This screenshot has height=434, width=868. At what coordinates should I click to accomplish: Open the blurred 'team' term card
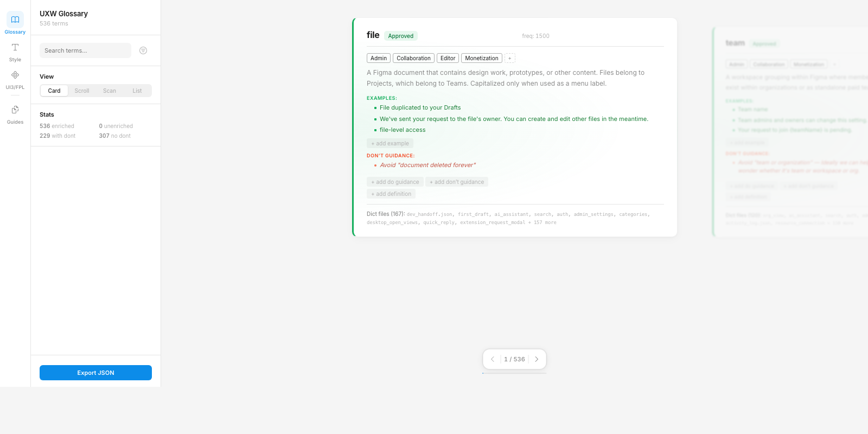click(x=791, y=131)
